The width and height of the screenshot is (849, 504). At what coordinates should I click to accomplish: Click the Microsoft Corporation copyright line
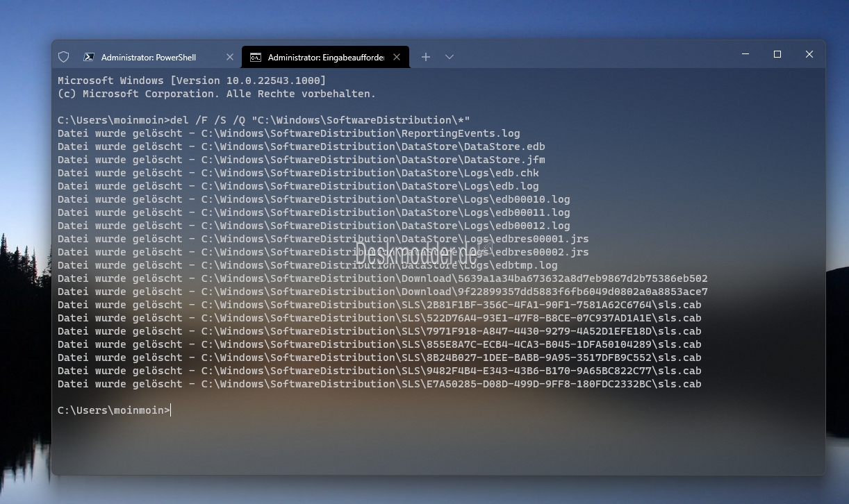pos(217,94)
